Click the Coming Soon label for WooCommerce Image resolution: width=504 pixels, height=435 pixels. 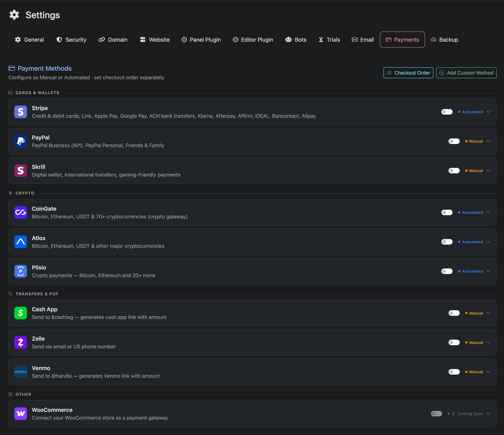[470, 414]
